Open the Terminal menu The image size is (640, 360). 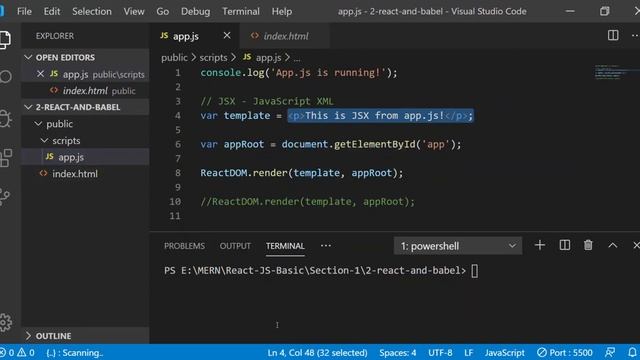[x=241, y=11]
